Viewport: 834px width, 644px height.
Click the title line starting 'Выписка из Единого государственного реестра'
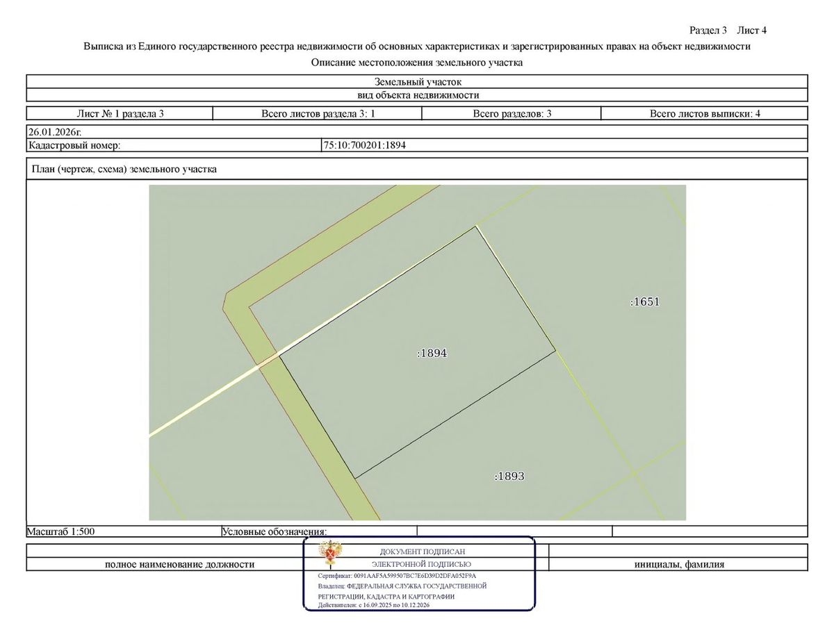[417, 47]
